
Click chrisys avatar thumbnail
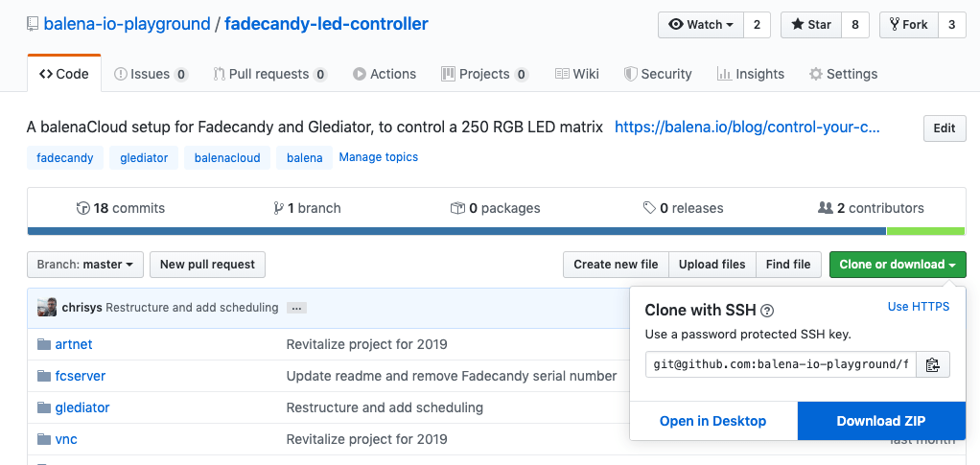point(47,308)
